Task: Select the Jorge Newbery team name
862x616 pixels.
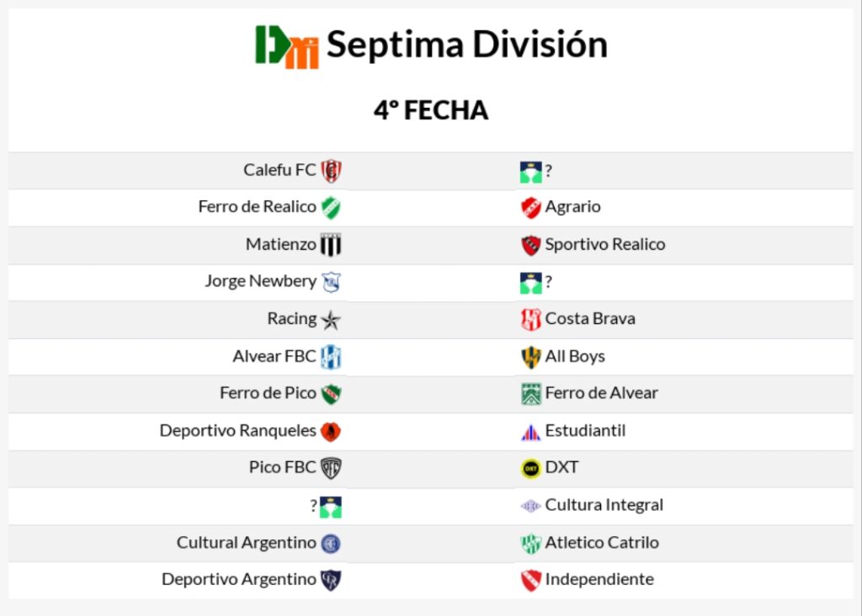Action: point(260,281)
